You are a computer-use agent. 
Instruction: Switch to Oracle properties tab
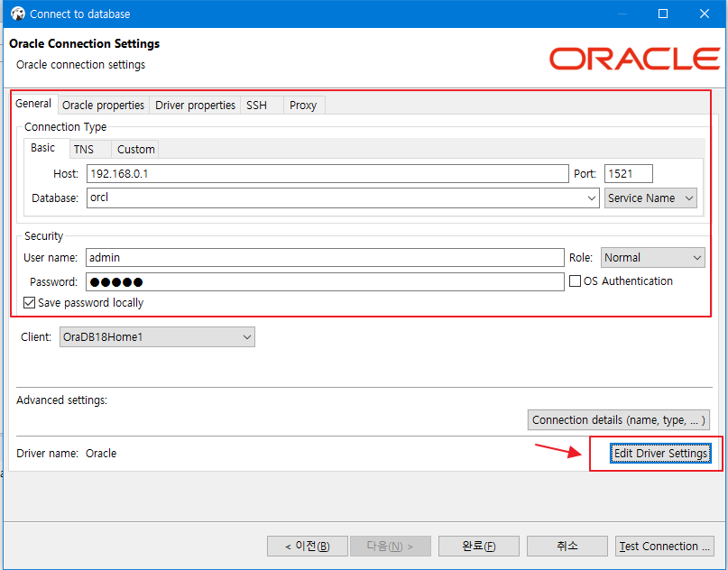point(103,106)
